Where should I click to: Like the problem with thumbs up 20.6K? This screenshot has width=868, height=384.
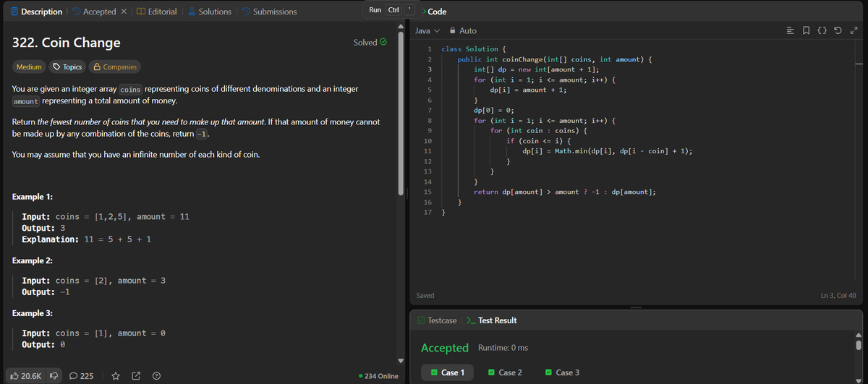point(25,376)
